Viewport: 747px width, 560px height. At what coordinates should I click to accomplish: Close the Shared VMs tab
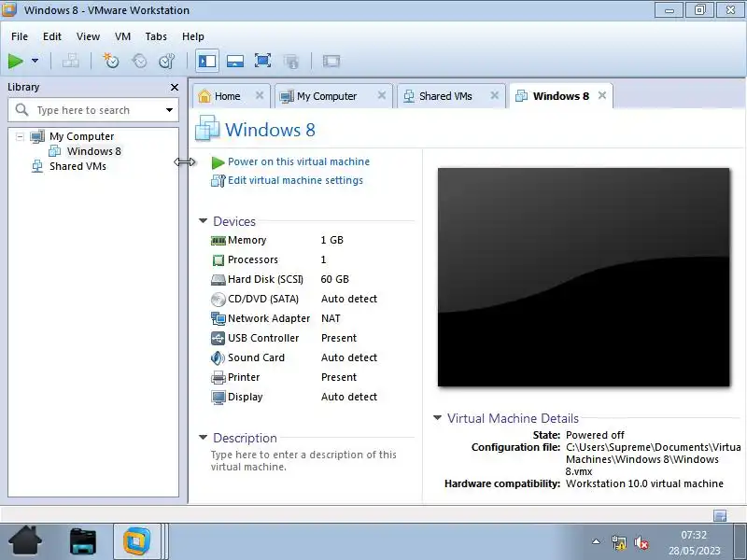click(495, 96)
